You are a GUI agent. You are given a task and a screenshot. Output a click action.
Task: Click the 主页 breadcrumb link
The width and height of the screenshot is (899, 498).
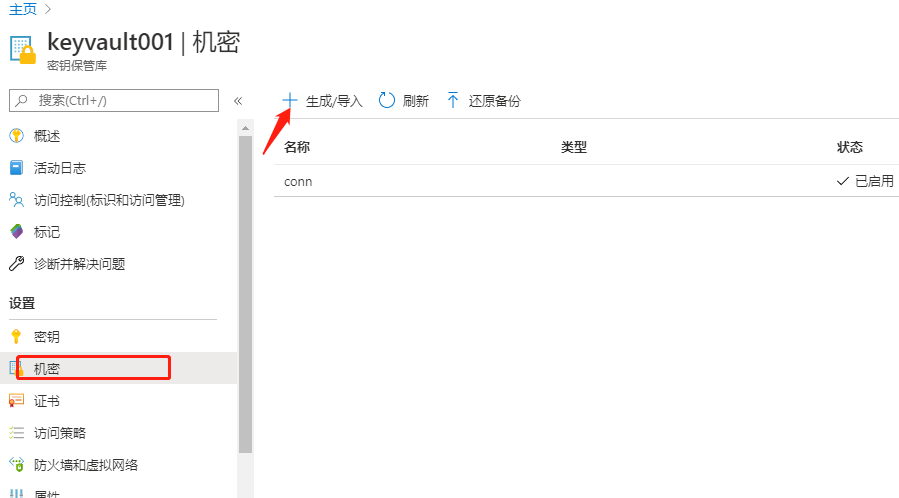point(23,9)
